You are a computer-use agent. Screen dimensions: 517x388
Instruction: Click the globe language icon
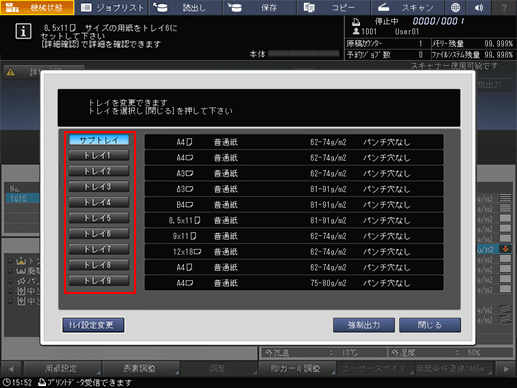tap(455, 7)
